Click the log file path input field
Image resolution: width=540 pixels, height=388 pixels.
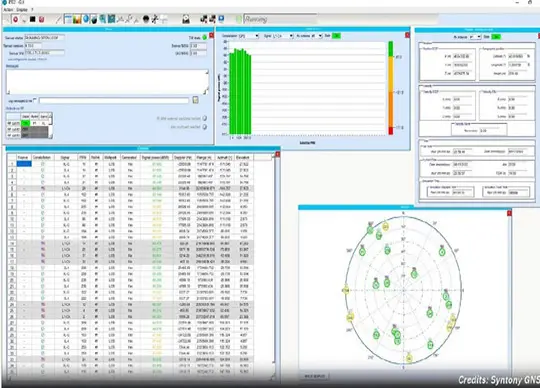[114, 100]
